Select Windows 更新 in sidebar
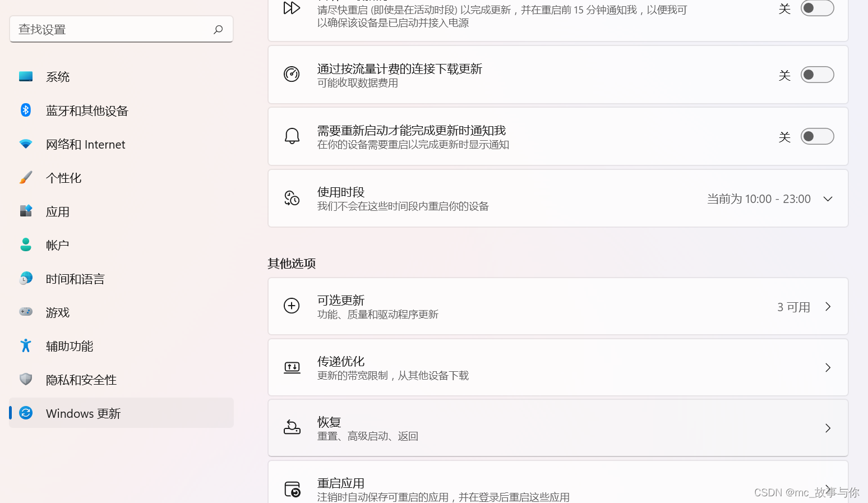This screenshot has height=503, width=868. coord(121,413)
